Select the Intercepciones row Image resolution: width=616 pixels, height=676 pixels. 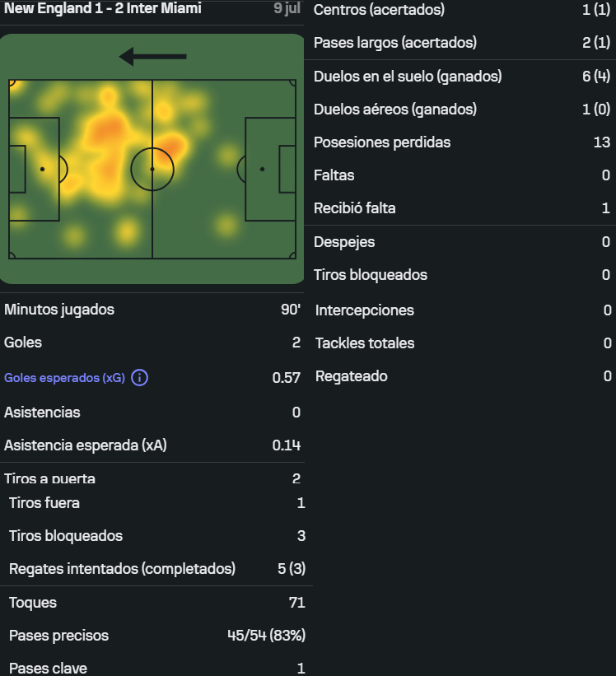(x=462, y=310)
